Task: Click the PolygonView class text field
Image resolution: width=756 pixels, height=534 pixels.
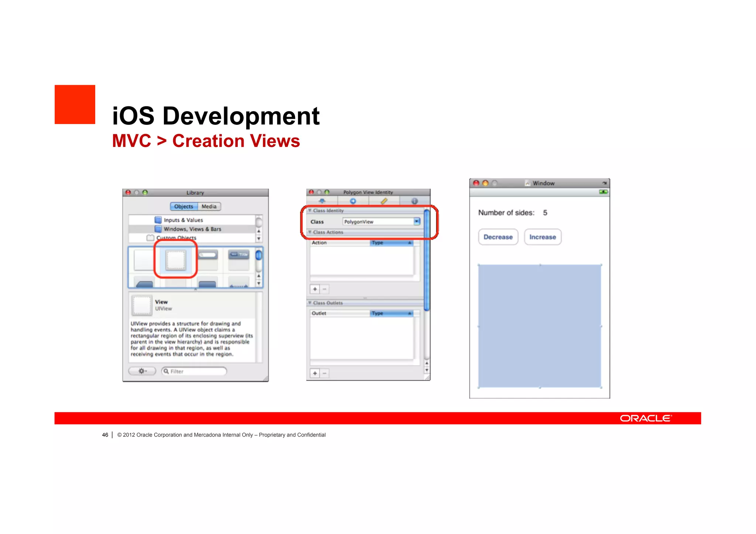Action: [x=378, y=221]
